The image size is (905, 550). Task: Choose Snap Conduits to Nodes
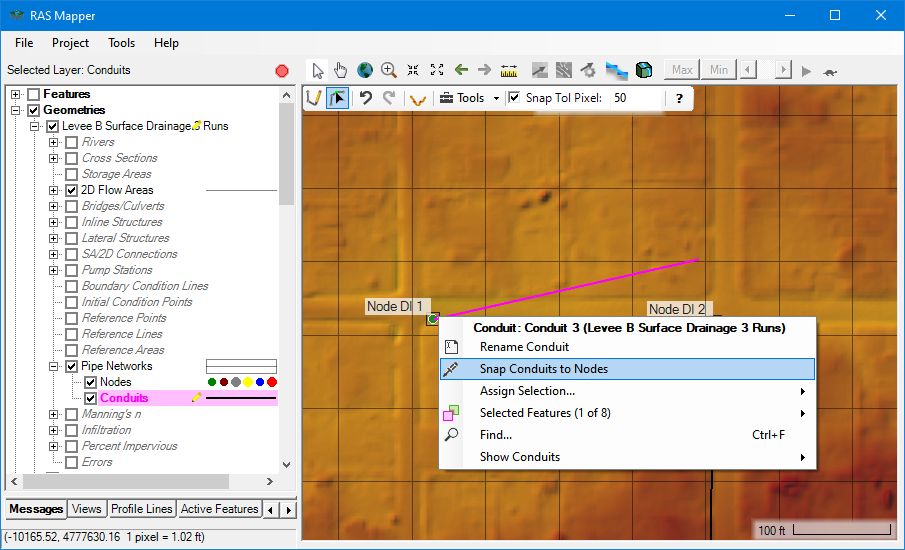point(543,369)
